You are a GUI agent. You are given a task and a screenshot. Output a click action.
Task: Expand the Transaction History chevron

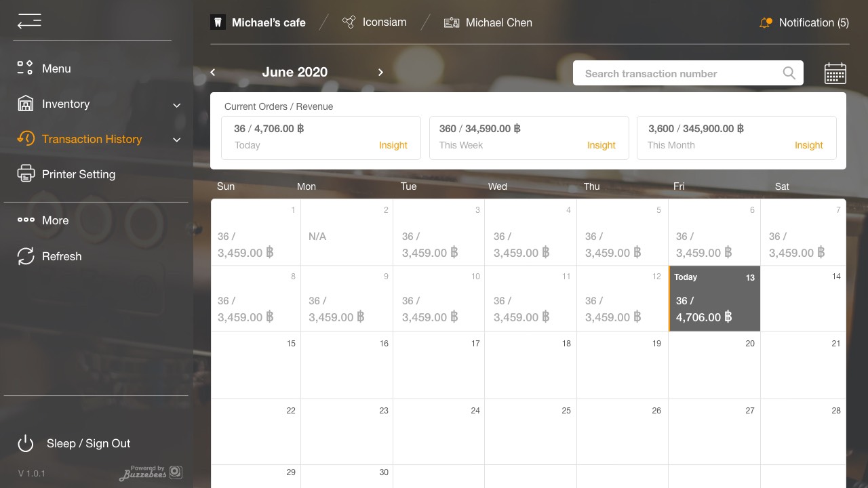pyautogui.click(x=177, y=140)
